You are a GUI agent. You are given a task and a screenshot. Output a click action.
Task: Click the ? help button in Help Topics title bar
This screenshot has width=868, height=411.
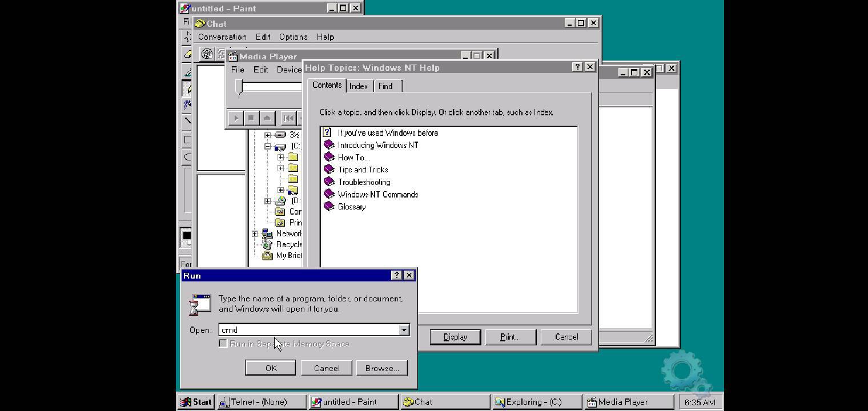(x=577, y=67)
